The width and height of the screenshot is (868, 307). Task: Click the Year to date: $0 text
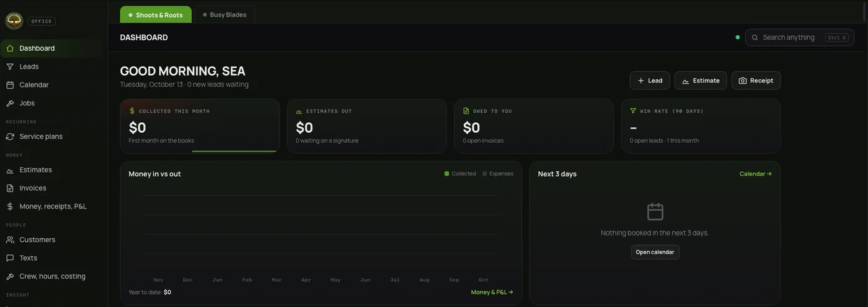(150, 292)
